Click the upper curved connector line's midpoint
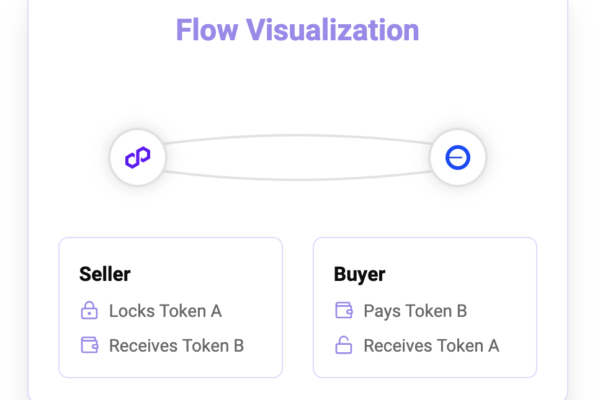 pyautogui.click(x=298, y=135)
